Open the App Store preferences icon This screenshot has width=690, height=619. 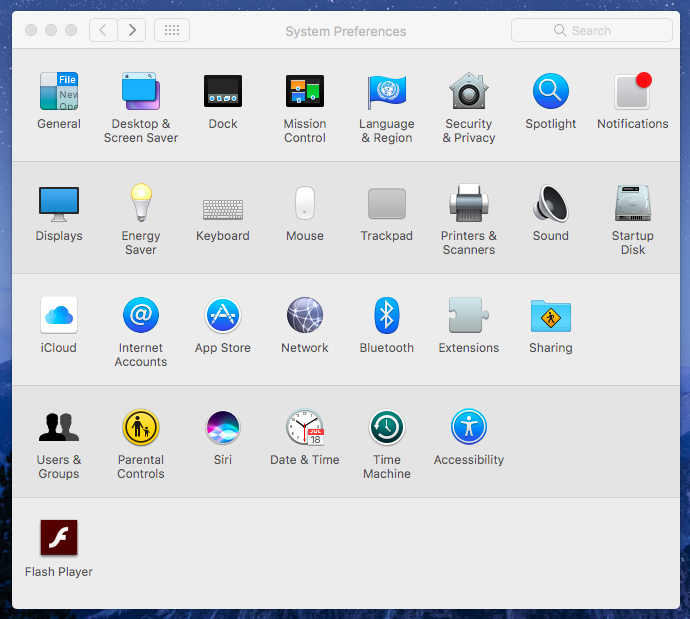(223, 315)
